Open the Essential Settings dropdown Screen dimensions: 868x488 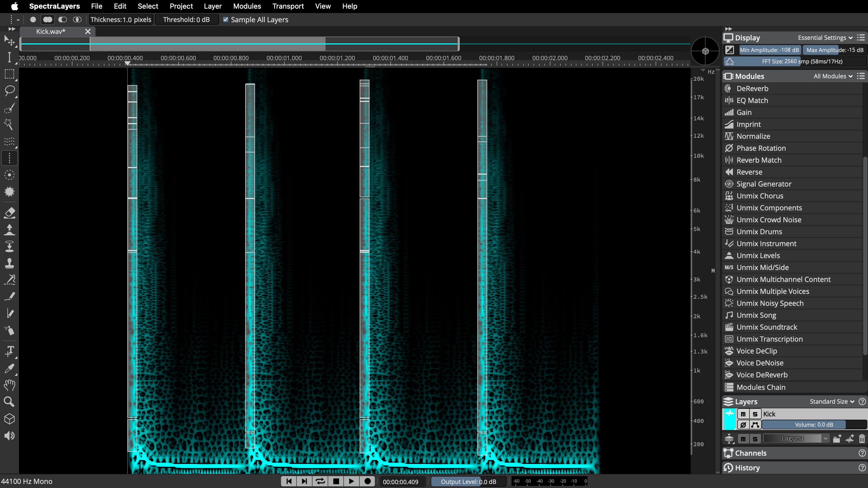[x=825, y=38]
